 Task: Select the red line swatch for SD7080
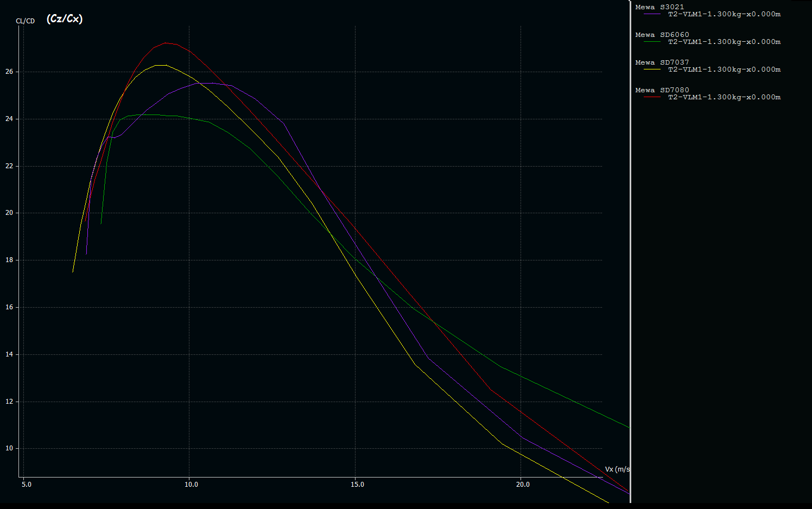[x=652, y=97]
